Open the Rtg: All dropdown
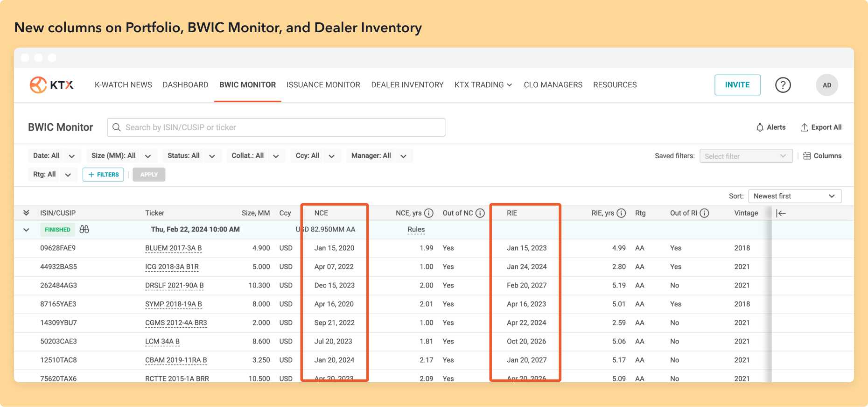Screen dimensions: 868x407 click(52, 175)
